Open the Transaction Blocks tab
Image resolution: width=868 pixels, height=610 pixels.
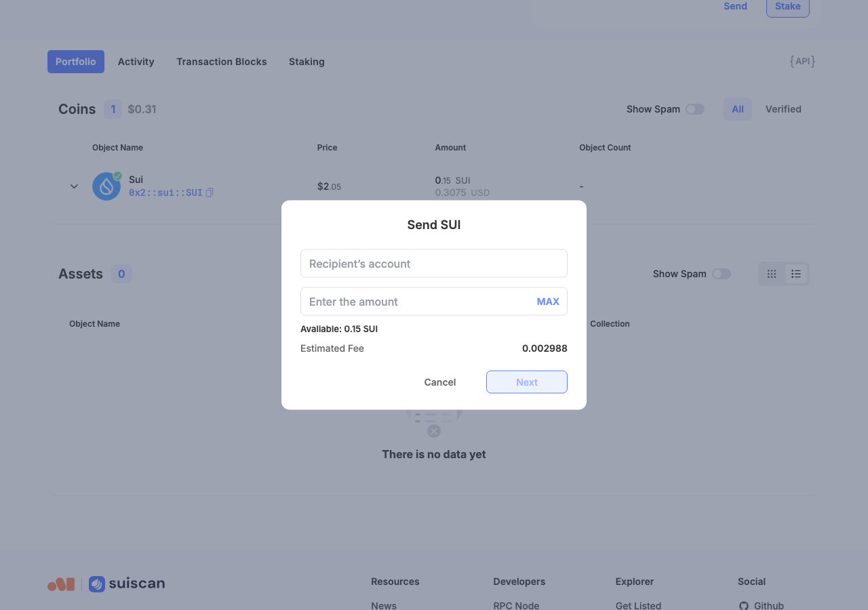[222, 62]
